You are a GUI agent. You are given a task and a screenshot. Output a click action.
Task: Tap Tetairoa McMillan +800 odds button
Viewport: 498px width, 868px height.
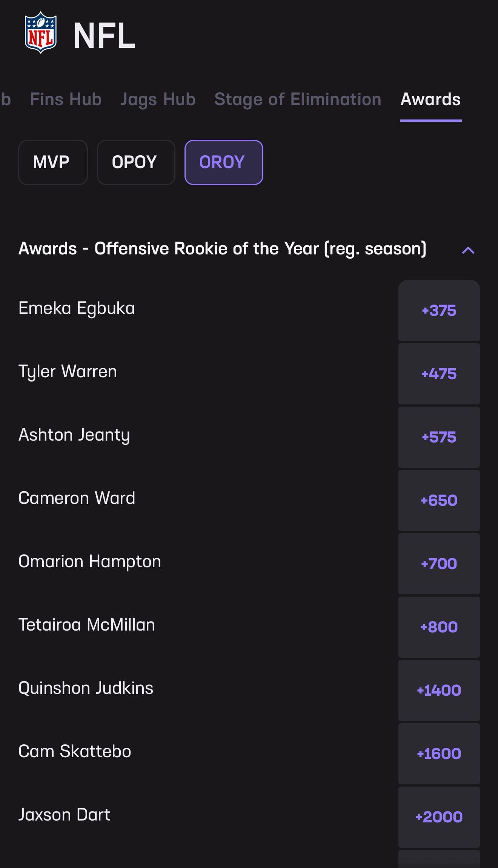(439, 627)
